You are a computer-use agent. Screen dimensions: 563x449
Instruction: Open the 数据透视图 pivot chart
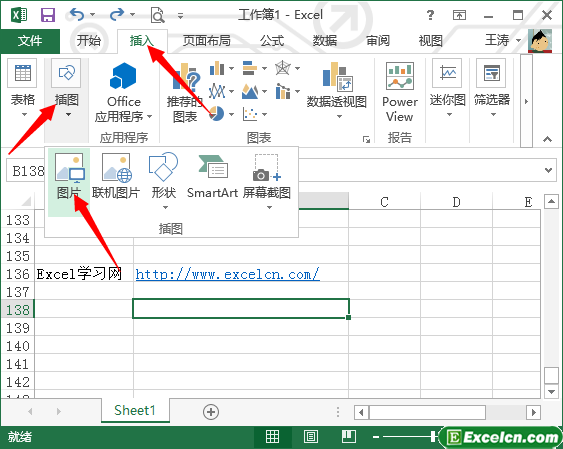click(336, 85)
